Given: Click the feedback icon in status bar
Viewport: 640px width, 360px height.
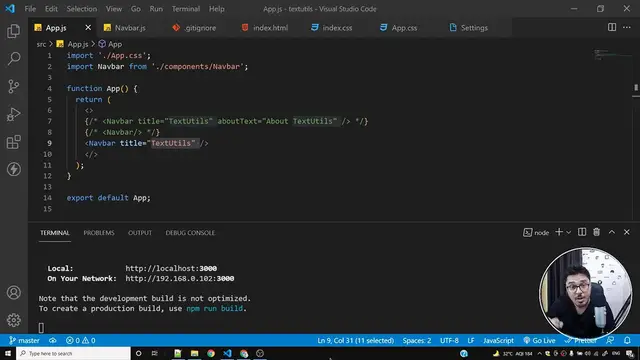Looking at the screenshot, I should [610, 340].
